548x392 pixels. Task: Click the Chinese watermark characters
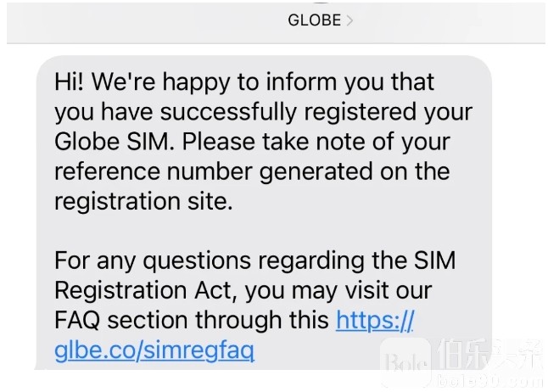coord(489,355)
